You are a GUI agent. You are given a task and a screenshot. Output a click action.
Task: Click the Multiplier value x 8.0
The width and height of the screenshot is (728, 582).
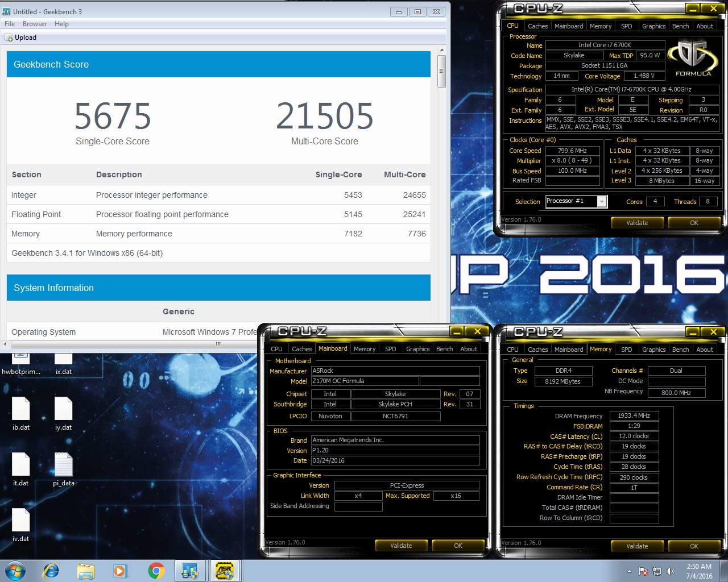click(x=573, y=160)
